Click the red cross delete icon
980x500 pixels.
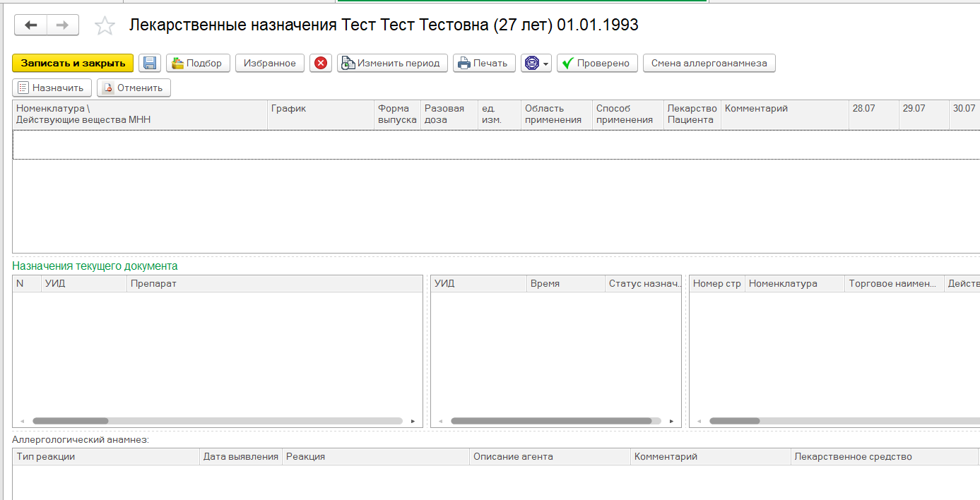click(x=321, y=63)
